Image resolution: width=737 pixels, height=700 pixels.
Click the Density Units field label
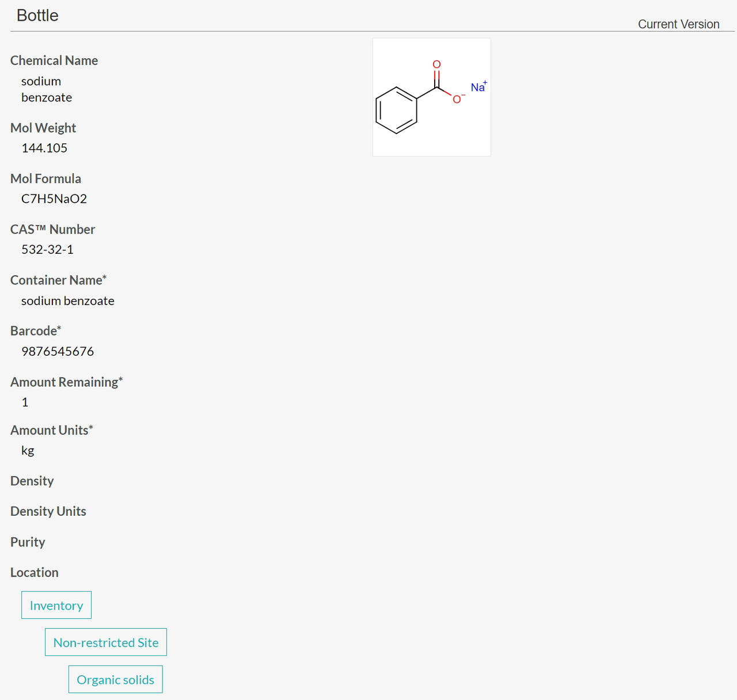[x=48, y=511]
